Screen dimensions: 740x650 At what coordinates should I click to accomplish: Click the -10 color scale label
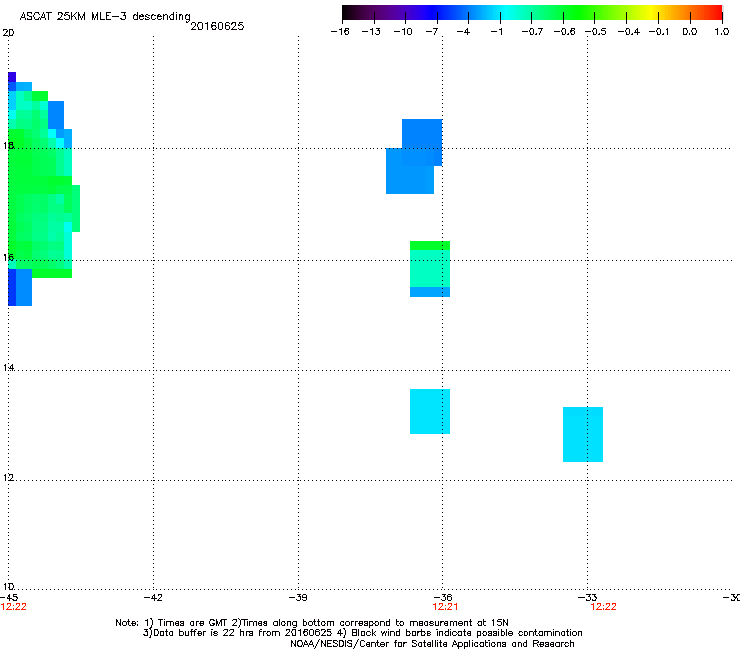[403, 32]
